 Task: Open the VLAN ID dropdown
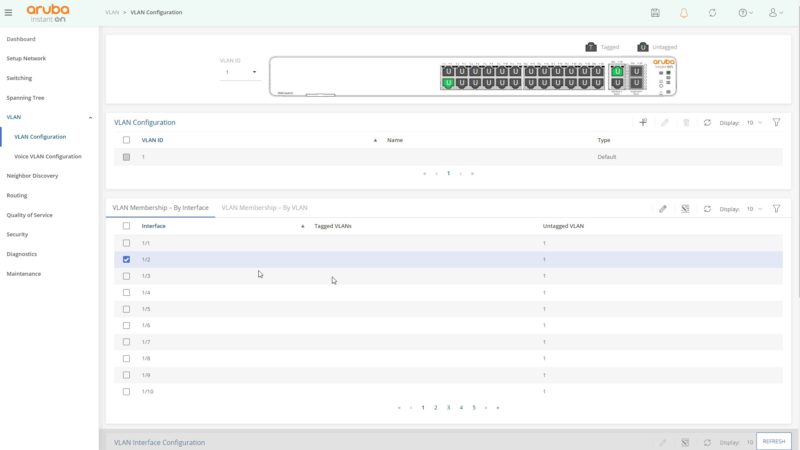(241, 72)
